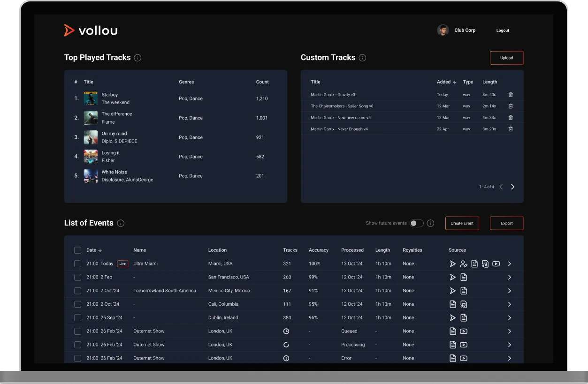Expand the Error event row chevron
The image size is (588, 384).
[510, 358]
